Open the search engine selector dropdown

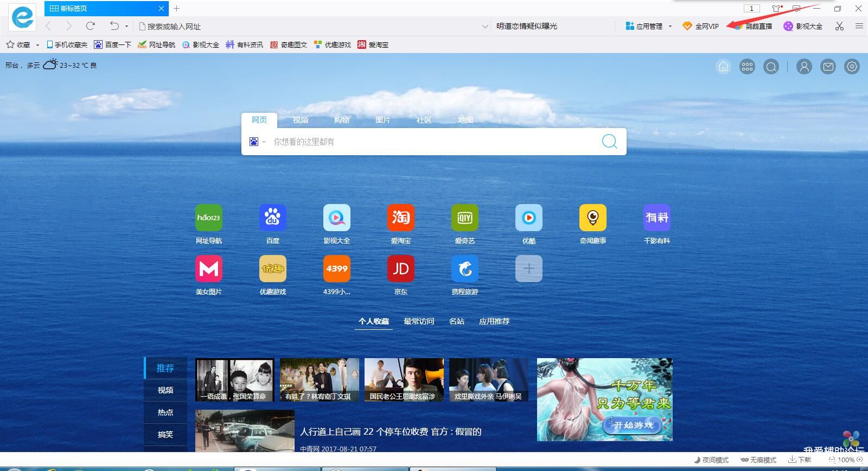258,142
